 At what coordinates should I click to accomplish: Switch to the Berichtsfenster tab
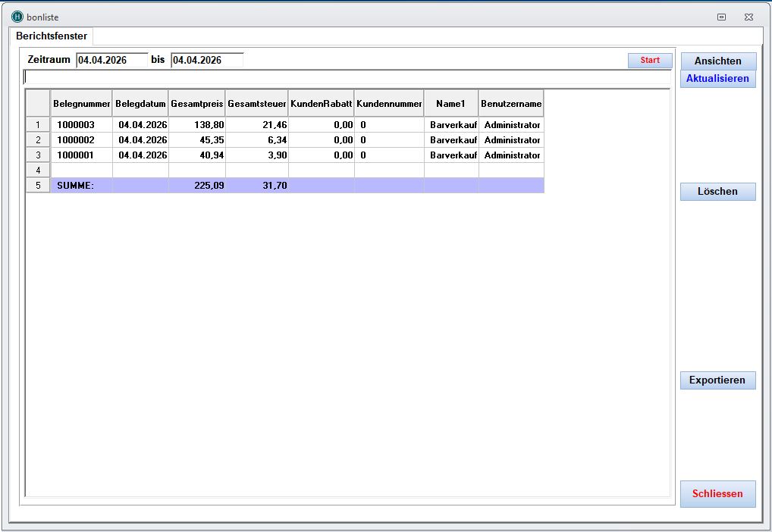(x=52, y=36)
